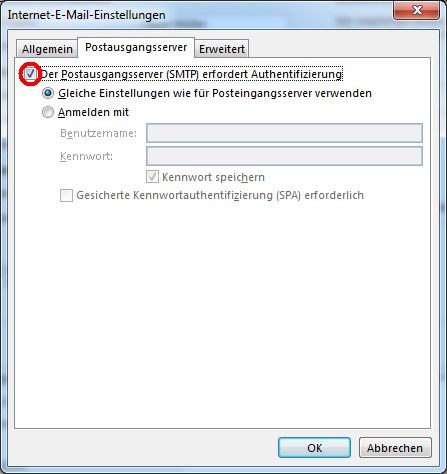Toggle the 'Kennwort speichern' checkbox
Screen dimensions: 447x474
(x=152, y=177)
